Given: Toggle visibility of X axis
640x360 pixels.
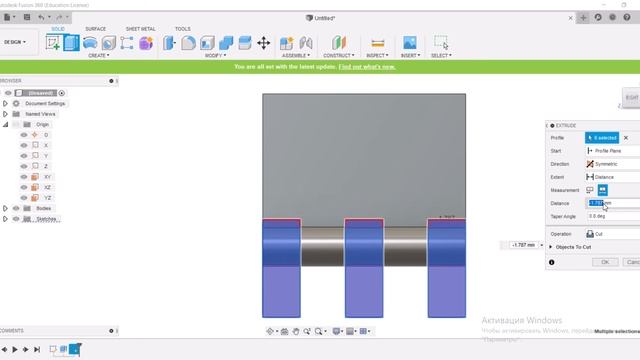Looking at the screenshot, I should pos(24,145).
